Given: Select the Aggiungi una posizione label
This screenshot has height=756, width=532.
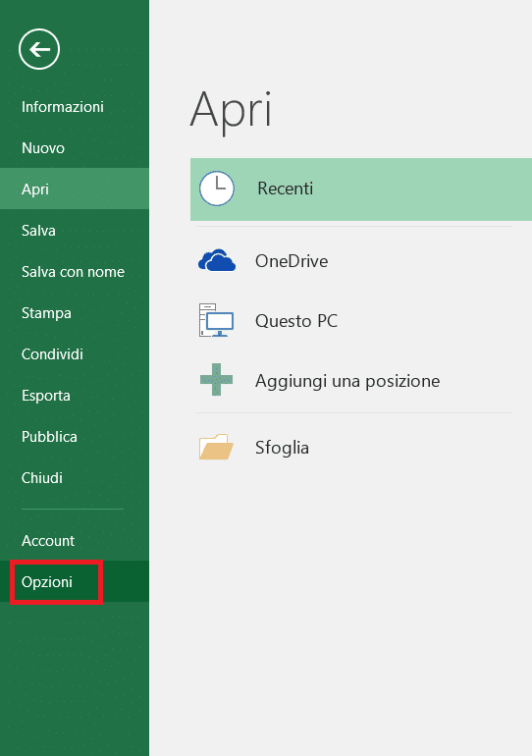Looking at the screenshot, I should 347,381.
